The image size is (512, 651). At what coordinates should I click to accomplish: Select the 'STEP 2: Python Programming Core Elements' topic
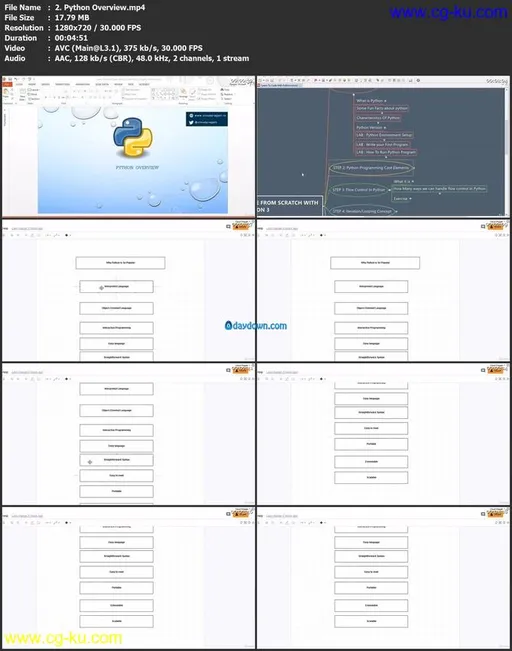point(371,168)
